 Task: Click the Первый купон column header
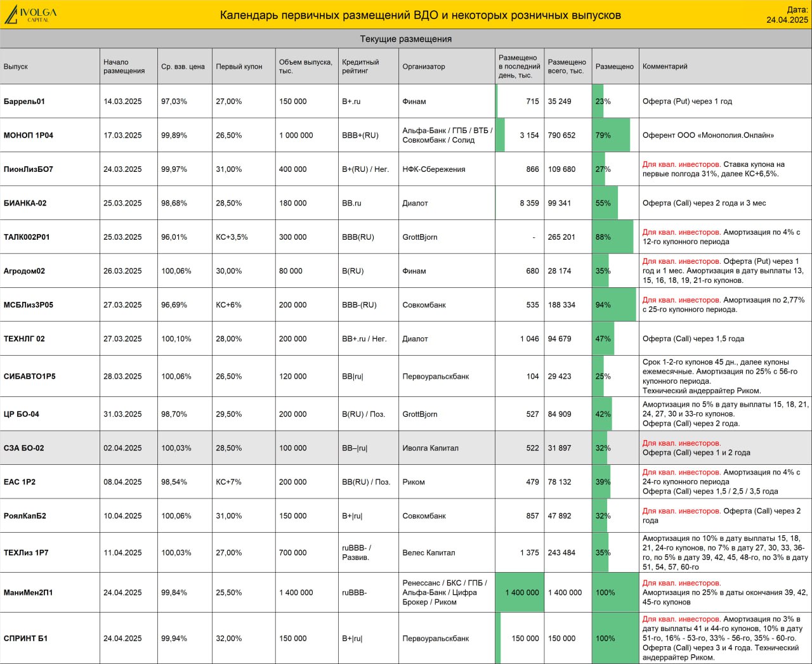[239, 67]
